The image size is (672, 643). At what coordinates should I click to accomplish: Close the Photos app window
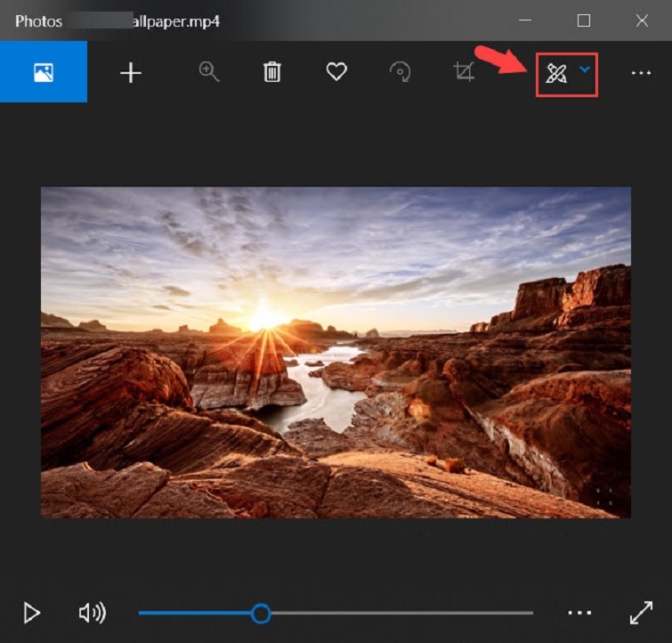pyautogui.click(x=642, y=20)
